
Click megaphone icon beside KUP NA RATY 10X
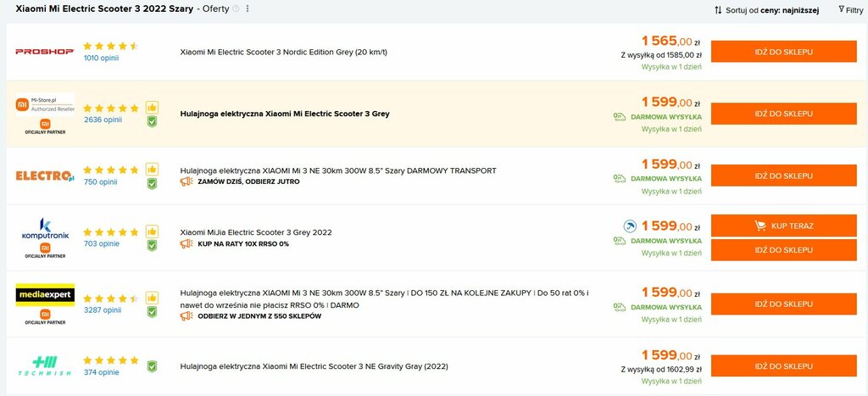pyautogui.click(x=186, y=243)
